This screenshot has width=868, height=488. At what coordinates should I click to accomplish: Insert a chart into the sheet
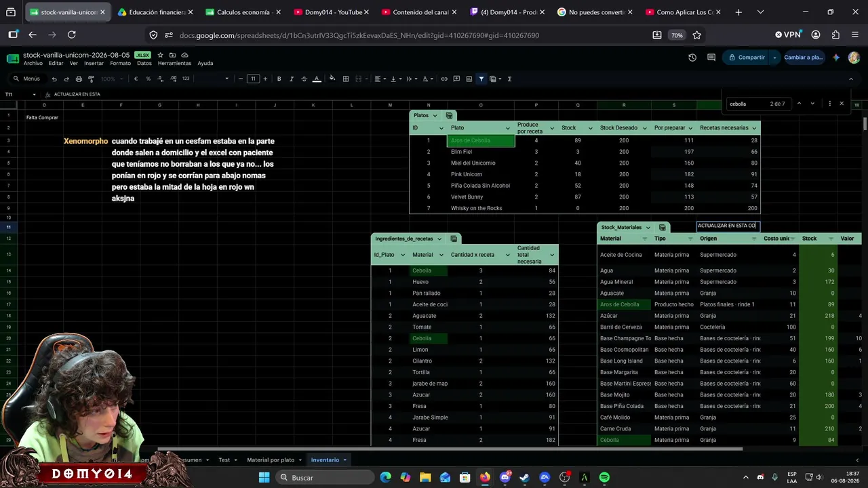click(469, 79)
